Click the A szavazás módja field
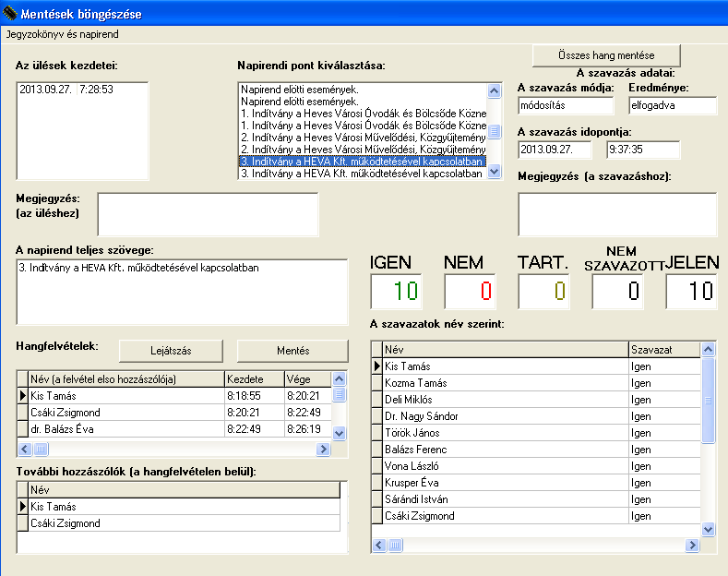The image size is (728, 576). coord(566,105)
